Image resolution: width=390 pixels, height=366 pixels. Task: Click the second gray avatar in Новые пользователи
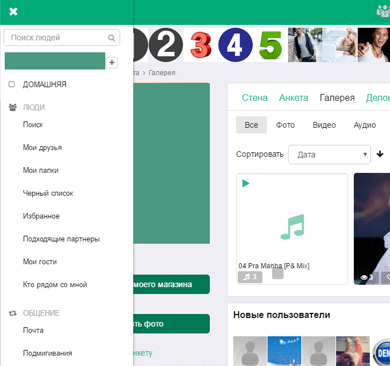click(319, 351)
